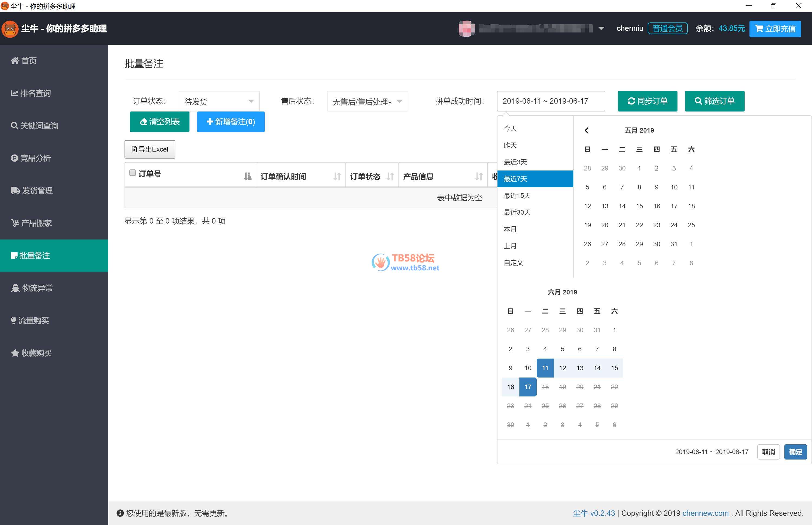Open the 首页 home page

[54, 61]
